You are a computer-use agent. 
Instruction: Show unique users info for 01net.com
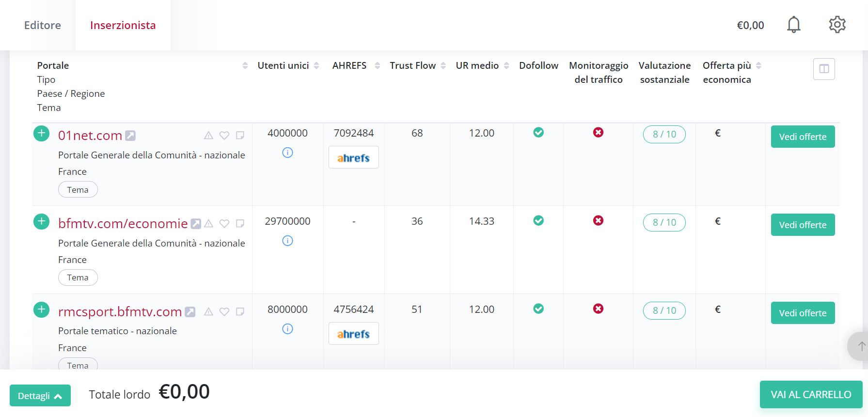click(287, 153)
